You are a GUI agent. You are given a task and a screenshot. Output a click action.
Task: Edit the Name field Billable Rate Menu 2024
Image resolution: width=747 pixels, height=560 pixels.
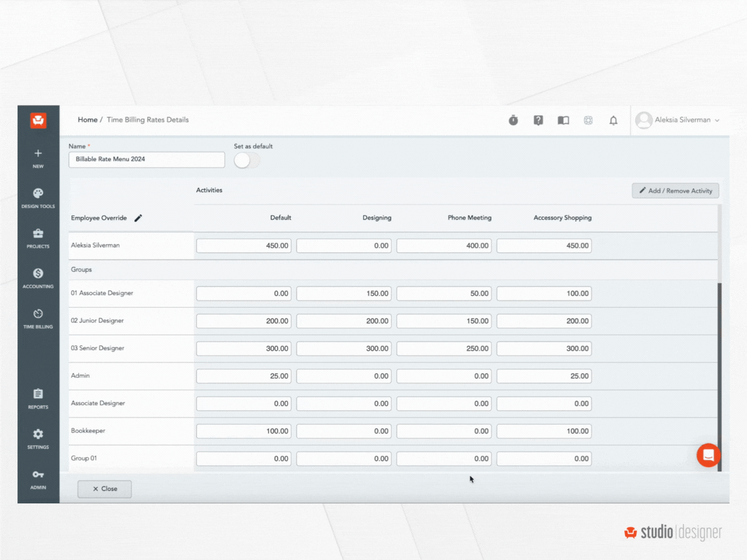tap(146, 159)
